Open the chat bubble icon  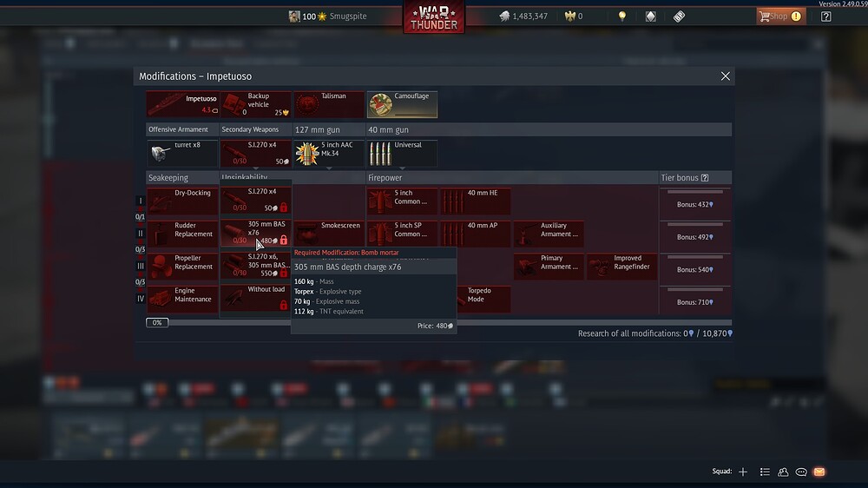coord(801,472)
